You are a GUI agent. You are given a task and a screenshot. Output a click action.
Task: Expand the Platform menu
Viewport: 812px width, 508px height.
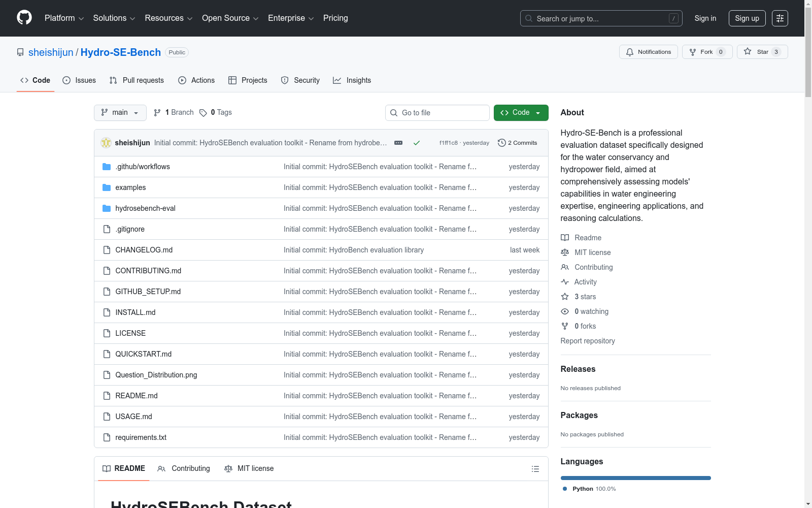point(64,18)
